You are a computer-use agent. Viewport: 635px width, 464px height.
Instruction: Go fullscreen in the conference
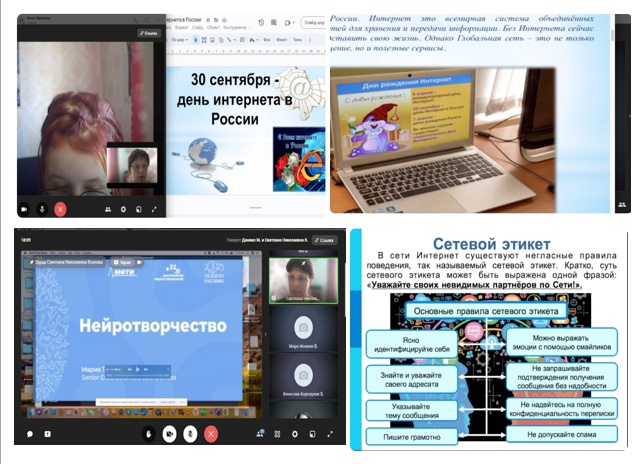330,434
